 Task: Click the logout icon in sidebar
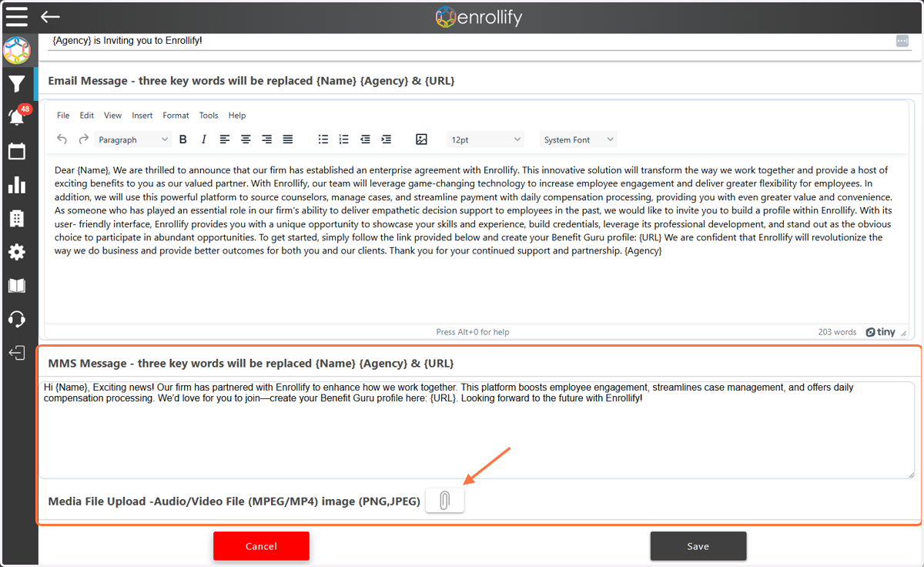pyautogui.click(x=17, y=353)
